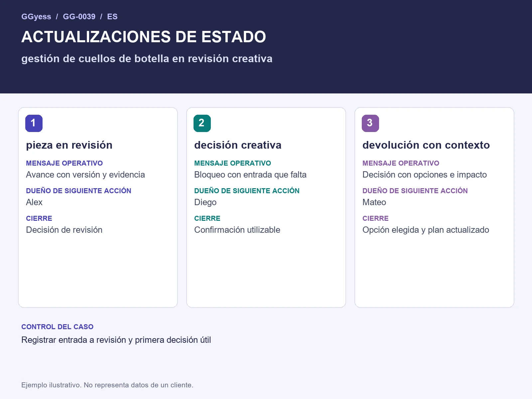Image resolution: width=532 pixels, height=399 pixels.
Task: Click DUEÑO DE SIGUIENTE ACCIÓN above Diego
Action: coord(247,191)
